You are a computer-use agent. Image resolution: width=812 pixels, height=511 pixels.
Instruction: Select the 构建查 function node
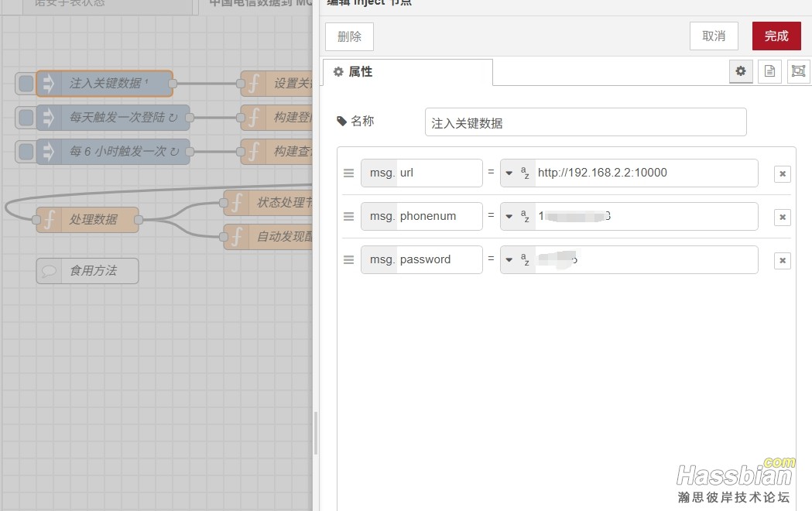276,152
